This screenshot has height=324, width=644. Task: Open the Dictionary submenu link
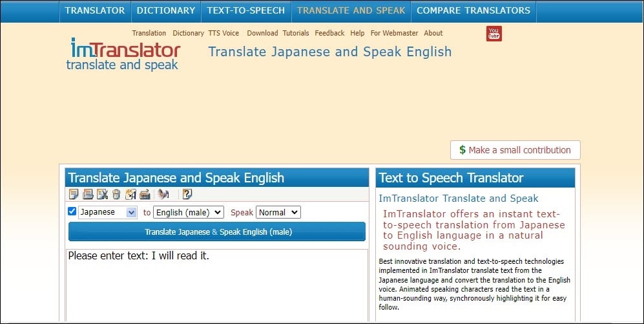[188, 33]
